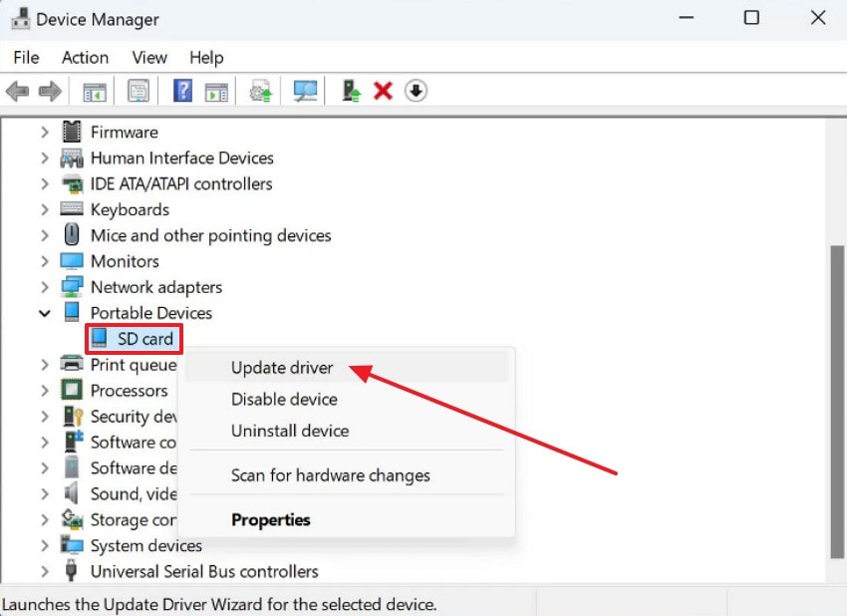The image size is (847, 616).
Task: Select the Network adapters label
Action: 156,287
